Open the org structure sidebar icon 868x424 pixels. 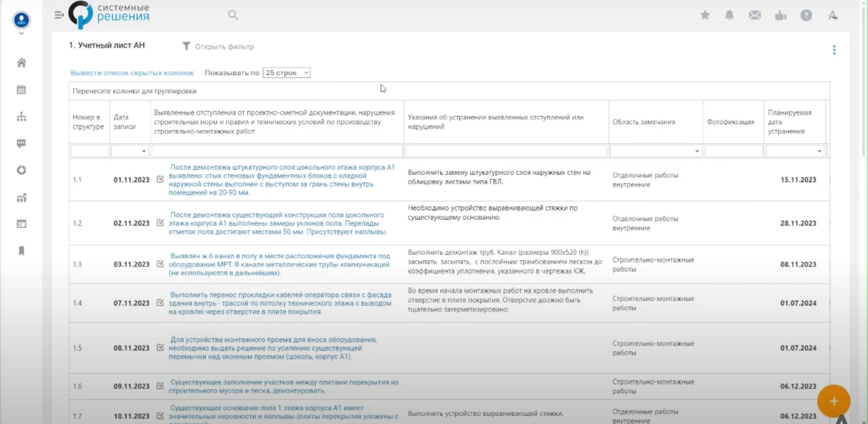[x=21, y=117]
